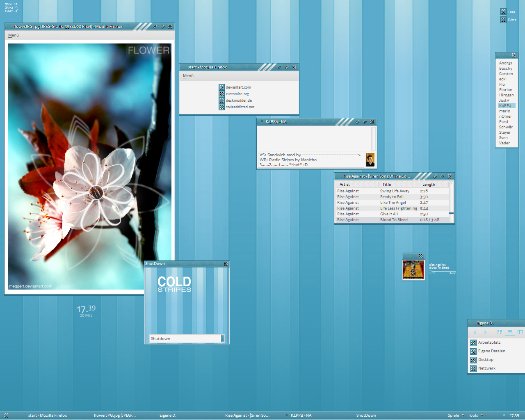The width and height of the screenshot is (525, 420).
Task: Open the Tools desktop icon
Action: click(503, 11)
